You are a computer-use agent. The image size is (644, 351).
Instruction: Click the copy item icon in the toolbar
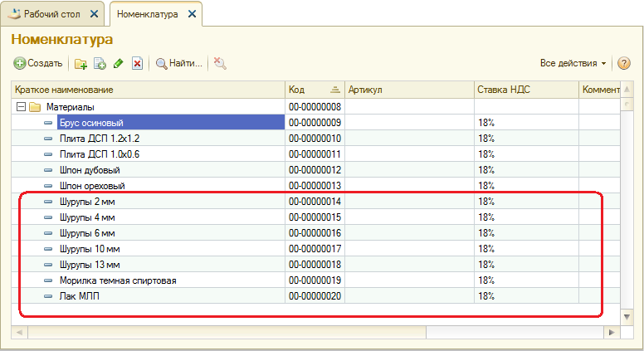pos(100,63)
